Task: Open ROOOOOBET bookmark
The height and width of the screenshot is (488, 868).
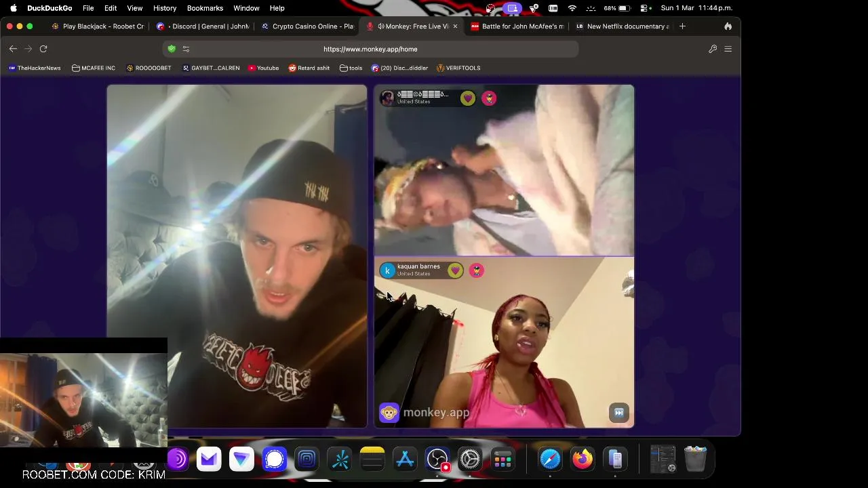Action: click(149, 68)
